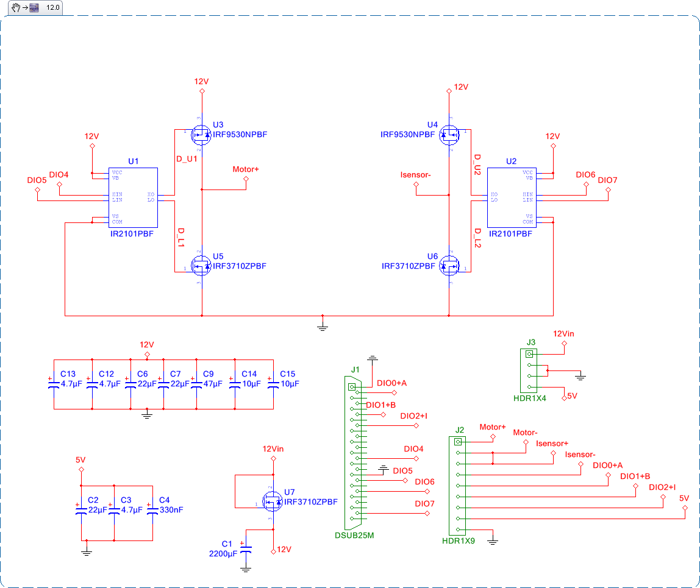Select the U3 IRF9530NPBF MOSFET symbol
Image resolution: width=700 pixels, height=588 pixels.
pyautogui.click(x=201, y=135)
